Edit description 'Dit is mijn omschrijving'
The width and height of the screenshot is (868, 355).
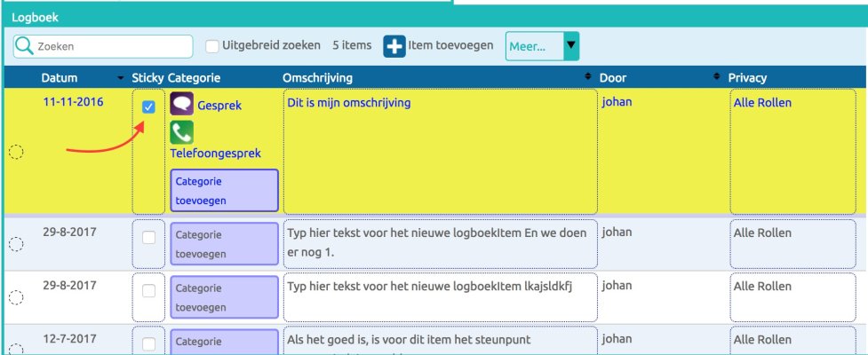[x=441, y=152]
